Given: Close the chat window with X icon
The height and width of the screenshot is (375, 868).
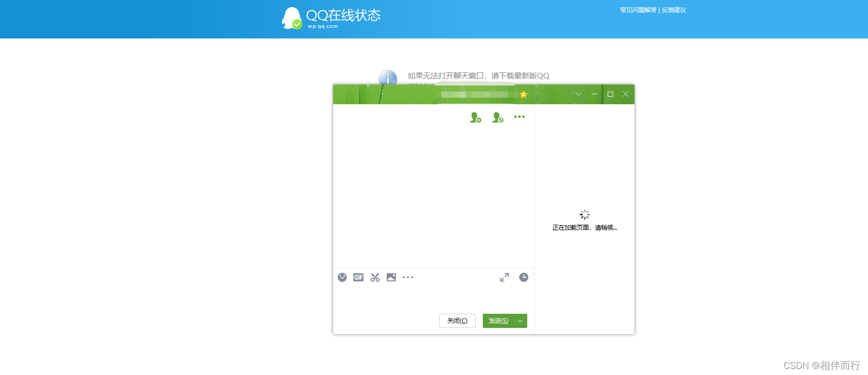Looking at the screenshot, I should click(x=625, y=94).
